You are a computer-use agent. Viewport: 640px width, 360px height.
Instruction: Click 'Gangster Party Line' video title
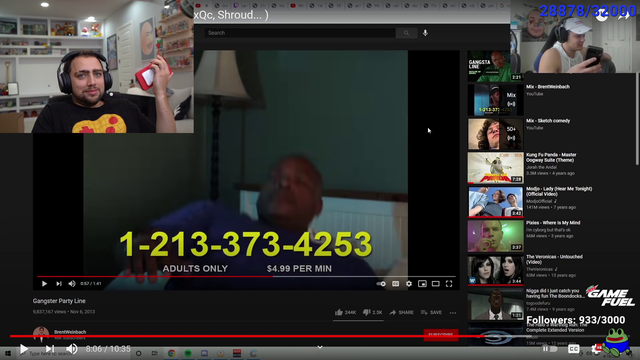59,301
